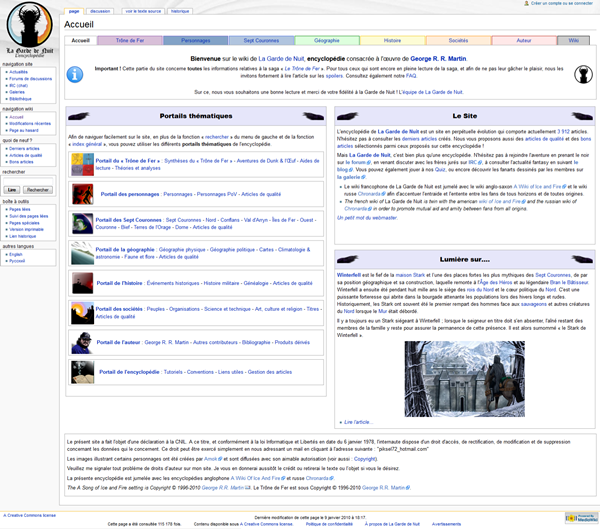Image resolution: width=600 pixels, height=529 pixels.
Task: Select the Auteur portal tab
Action: pyautogui.click(x=524, y=40)
